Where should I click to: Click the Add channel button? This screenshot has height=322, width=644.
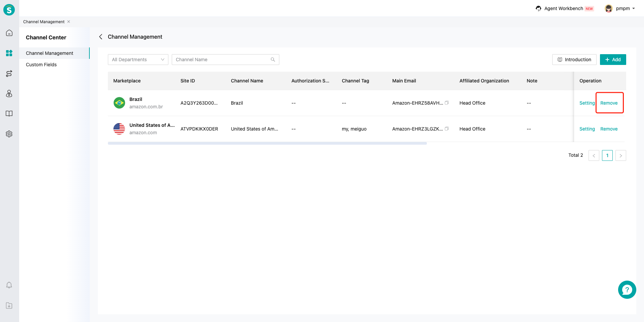point(613,60)
